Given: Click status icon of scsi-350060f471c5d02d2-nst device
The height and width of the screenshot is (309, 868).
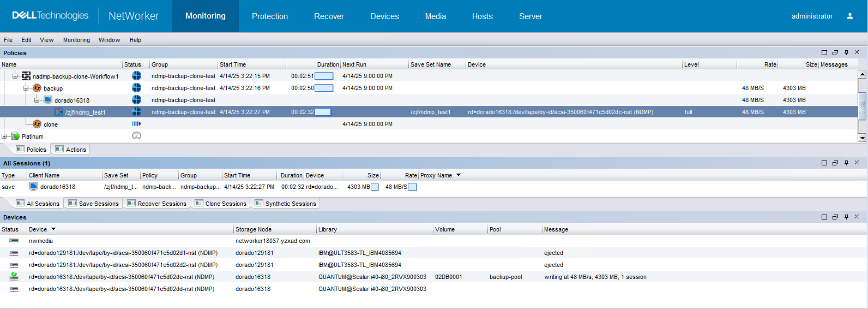Looking at the screenshot, I should coord(14,265).
